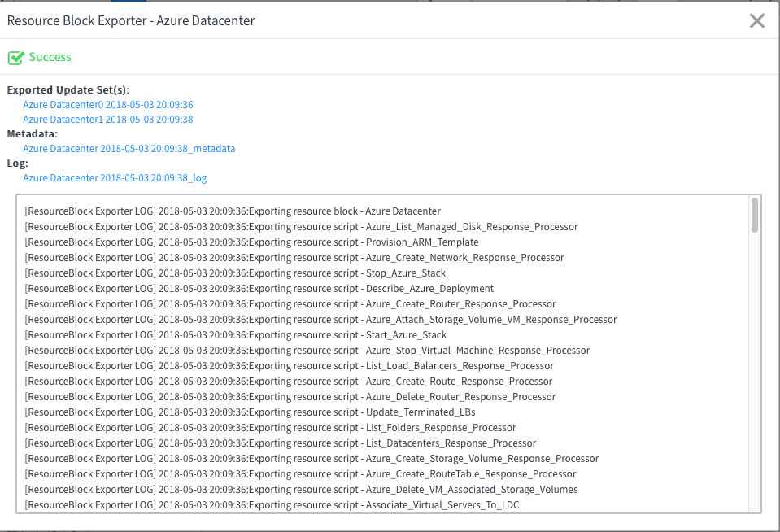This screenshot has height=532, width=780.
Task: Open the Azure Datacenter _log link
Action: (x=115, y=178)
